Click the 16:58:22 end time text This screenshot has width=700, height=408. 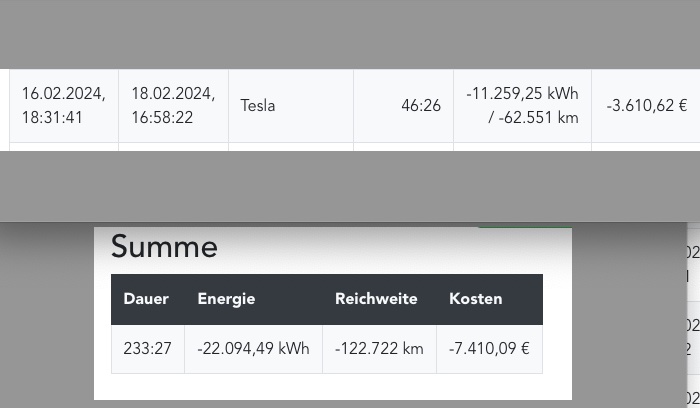(x=162, y=118)
